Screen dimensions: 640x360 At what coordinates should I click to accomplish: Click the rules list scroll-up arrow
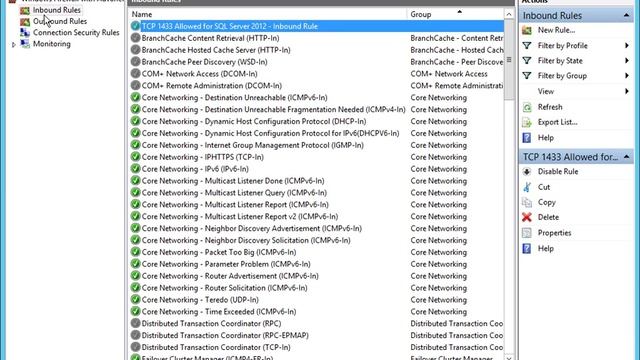point(509,14)
